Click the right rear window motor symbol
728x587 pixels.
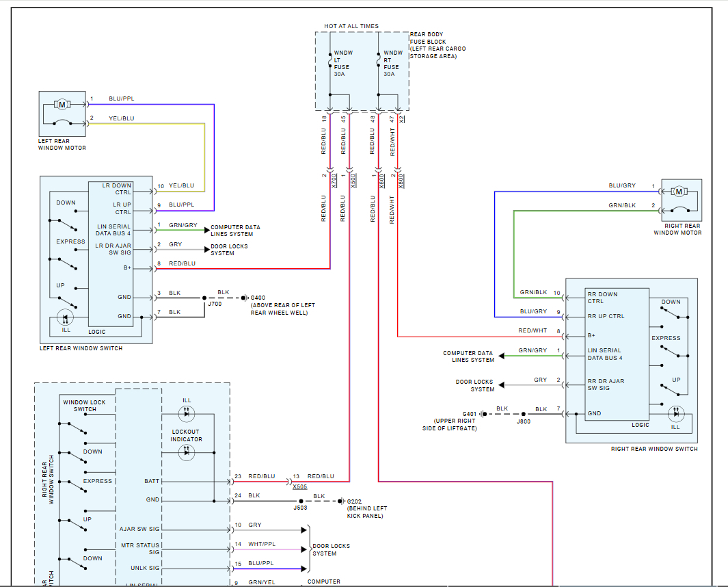pyautogui.click(x=679, y=192)
